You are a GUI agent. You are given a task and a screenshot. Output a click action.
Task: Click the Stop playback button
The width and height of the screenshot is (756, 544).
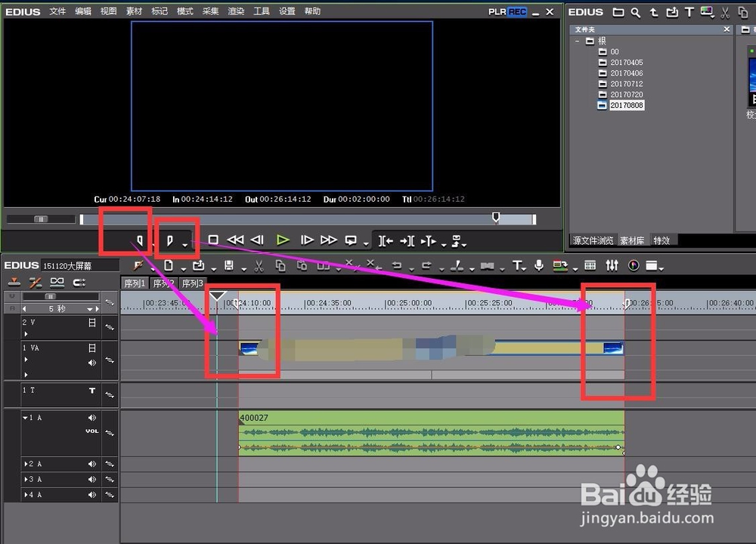[x=213, y=240]
